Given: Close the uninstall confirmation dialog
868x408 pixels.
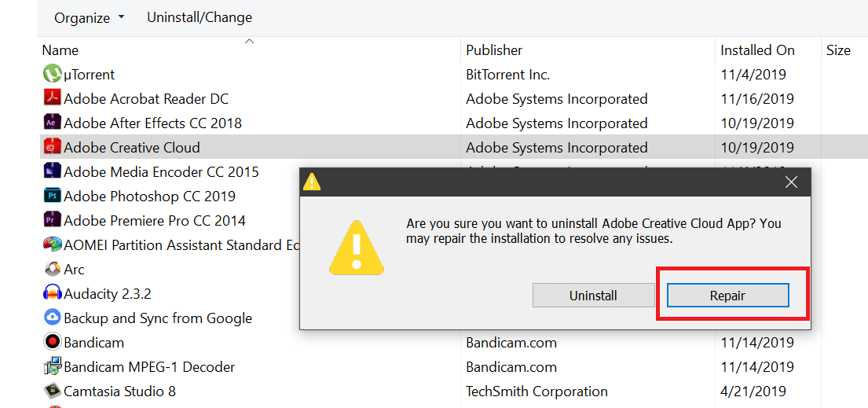Looking at the screenshot, I should tap(791, 182).
